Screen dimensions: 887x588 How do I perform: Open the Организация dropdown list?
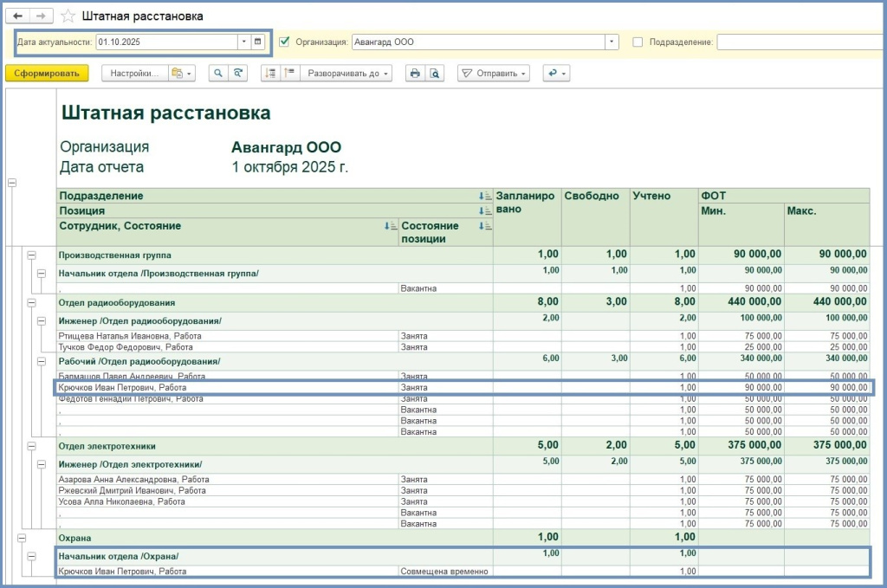pos(612,42)
